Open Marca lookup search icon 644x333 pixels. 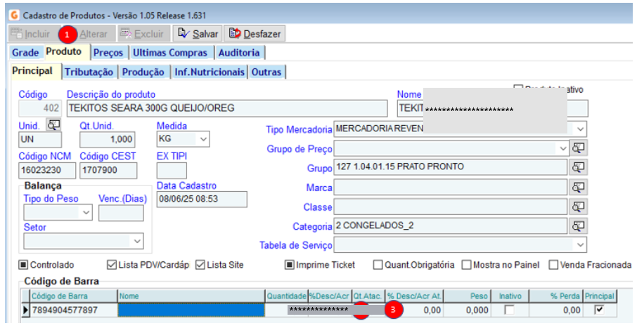(x=579, y=187)
